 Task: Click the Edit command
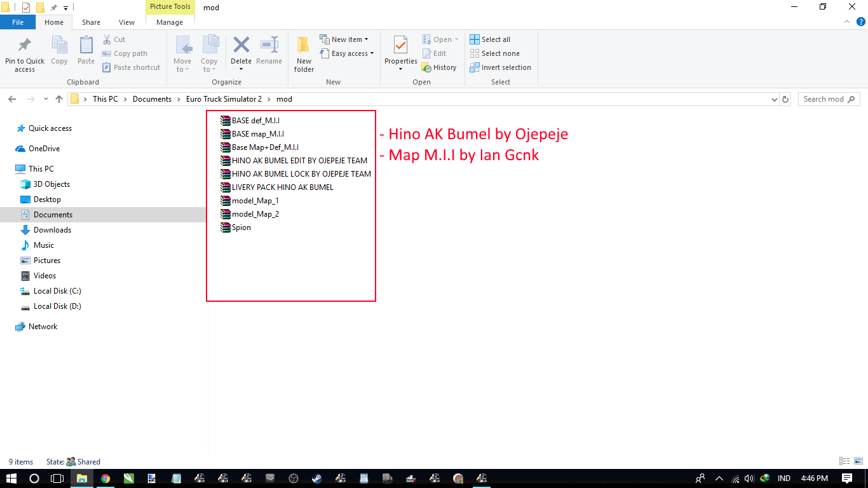(x=434, y=53)
